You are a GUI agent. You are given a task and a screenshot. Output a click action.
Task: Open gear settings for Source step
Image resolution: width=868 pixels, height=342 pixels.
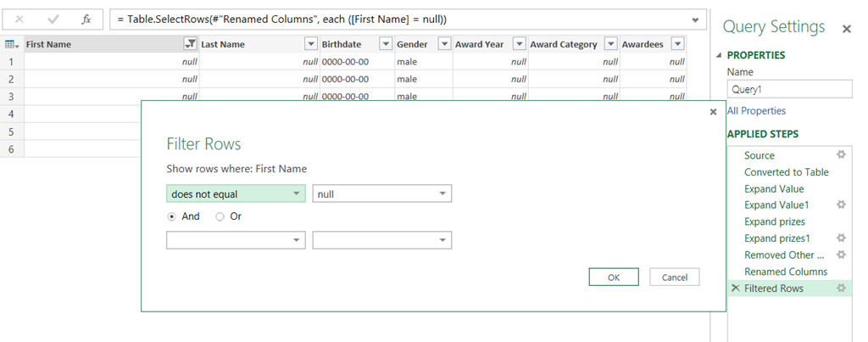[841, 154]
